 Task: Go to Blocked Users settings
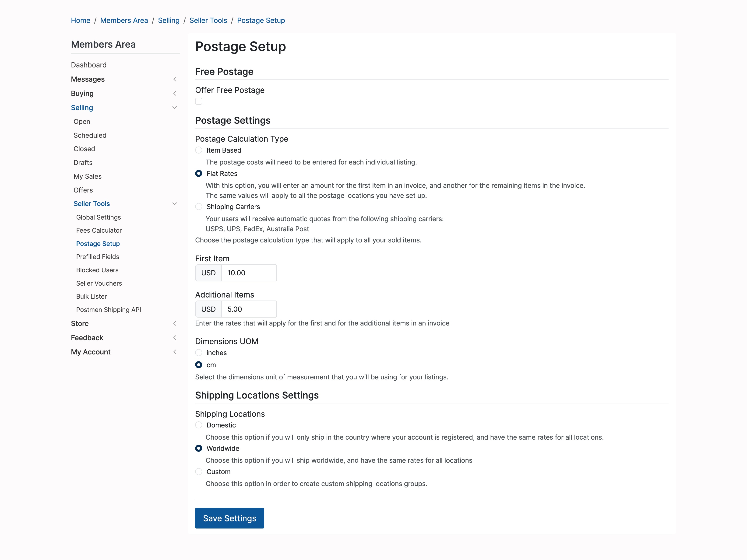97,270
